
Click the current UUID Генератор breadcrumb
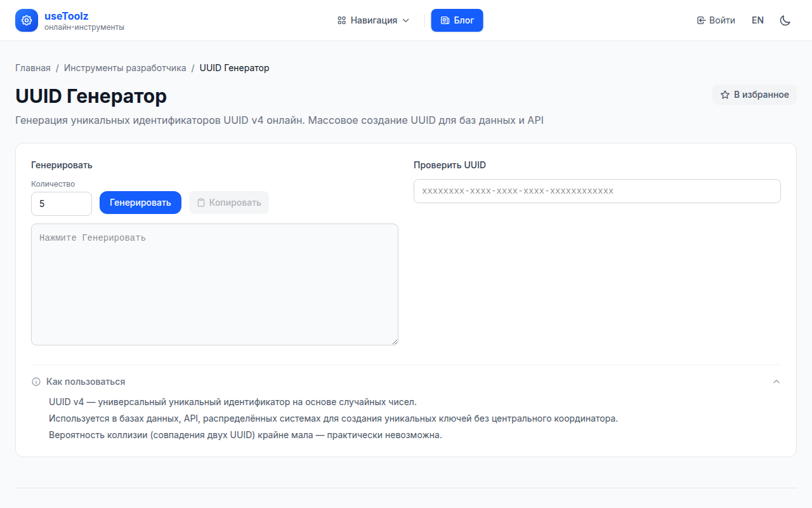[235, 68]
